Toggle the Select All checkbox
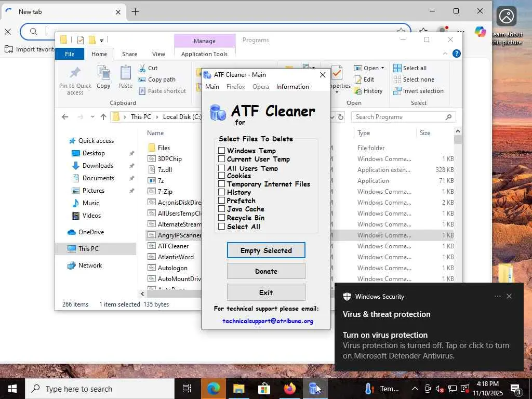This screenshot has height=399, width=532. click(x=221, y=227)
